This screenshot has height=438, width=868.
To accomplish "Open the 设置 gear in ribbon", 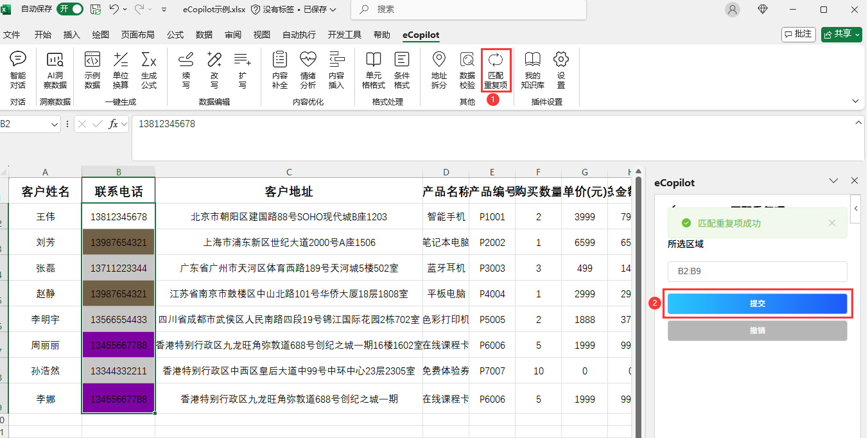I will point(561,69).
